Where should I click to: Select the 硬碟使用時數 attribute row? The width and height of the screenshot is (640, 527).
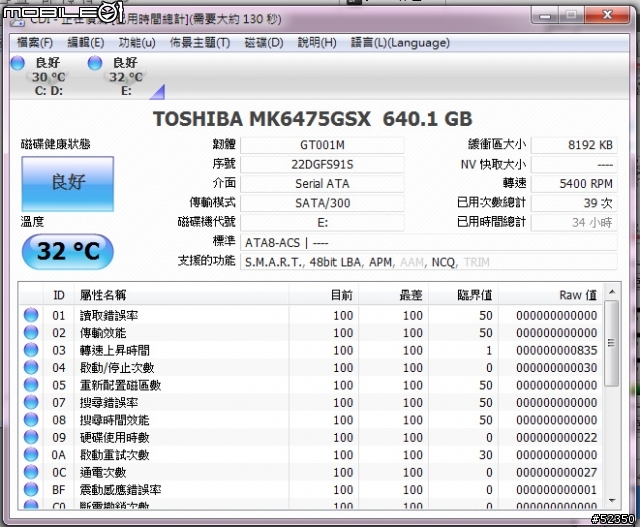(311, 437)
